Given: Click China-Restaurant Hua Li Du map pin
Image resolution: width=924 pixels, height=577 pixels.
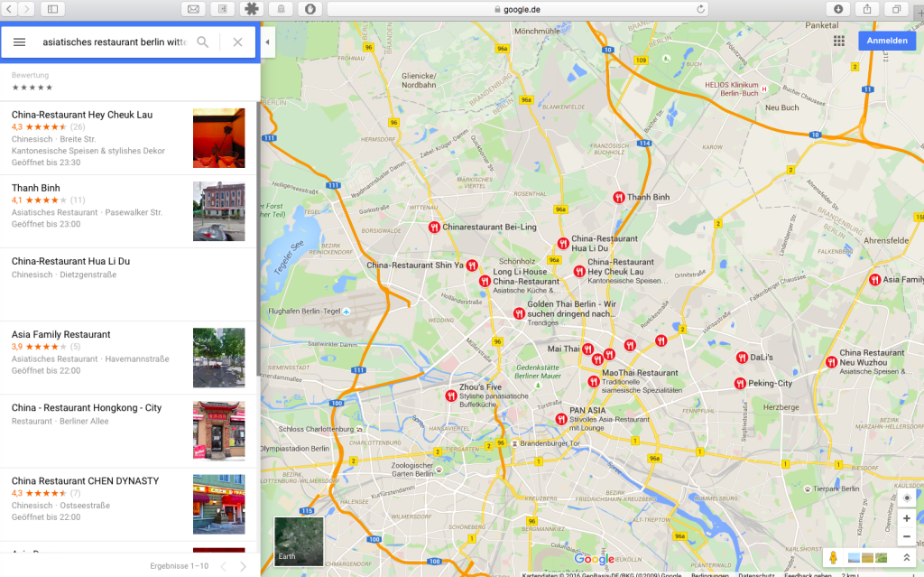Looking at the screenshot, I should (x=563, y=243).
